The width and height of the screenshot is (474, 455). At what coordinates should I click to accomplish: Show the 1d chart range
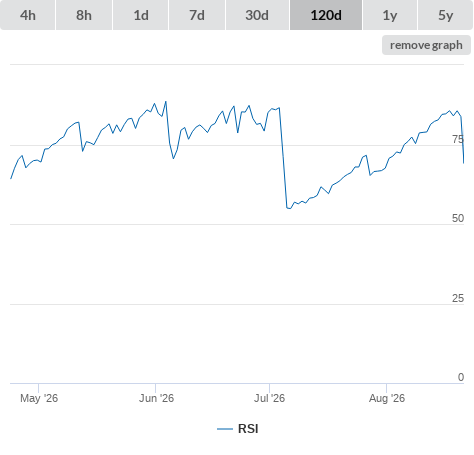pos(141,15)
